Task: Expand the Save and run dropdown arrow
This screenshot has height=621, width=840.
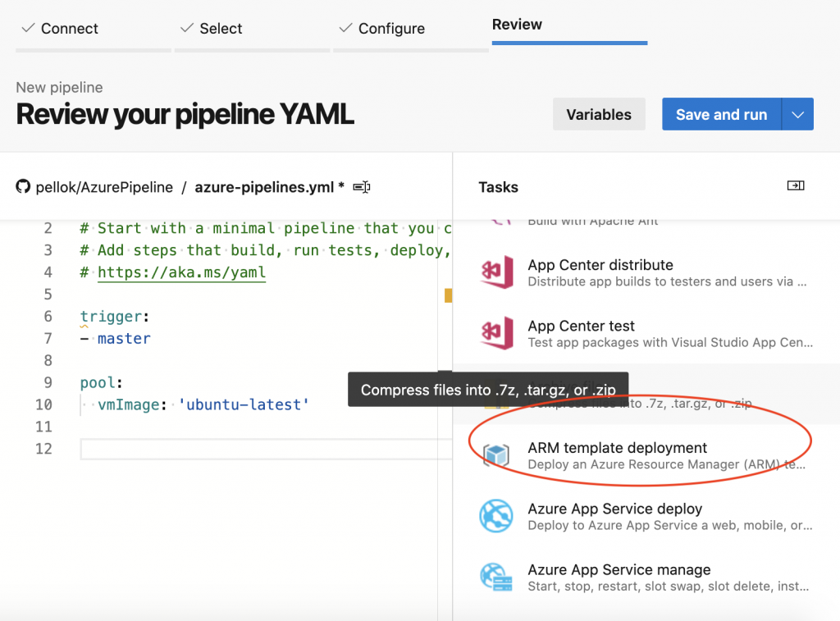Action: click(797, 115)
